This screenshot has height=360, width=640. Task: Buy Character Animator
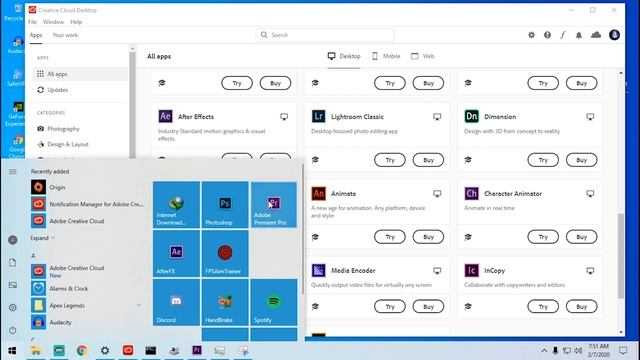(581, 237)
